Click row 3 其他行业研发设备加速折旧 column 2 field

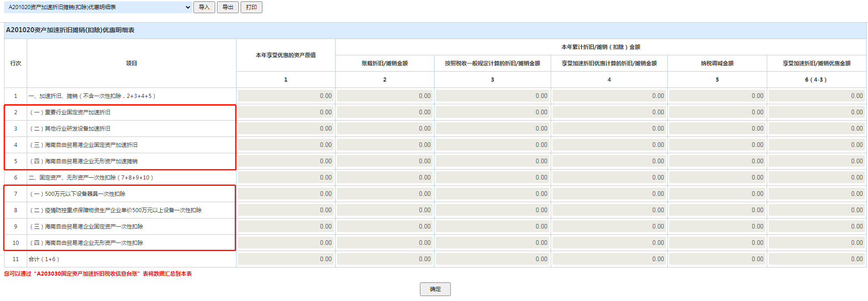click(x=385, y=128)
